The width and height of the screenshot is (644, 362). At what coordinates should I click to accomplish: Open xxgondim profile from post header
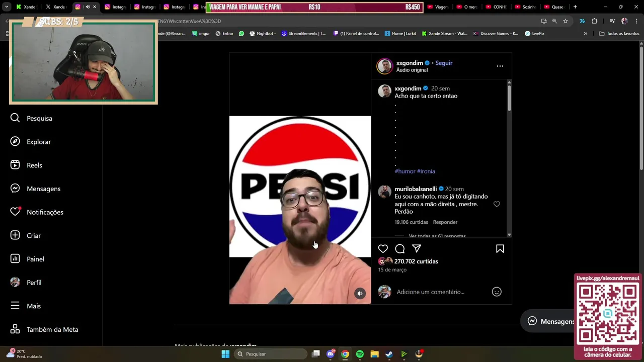(x=410, y=63)
